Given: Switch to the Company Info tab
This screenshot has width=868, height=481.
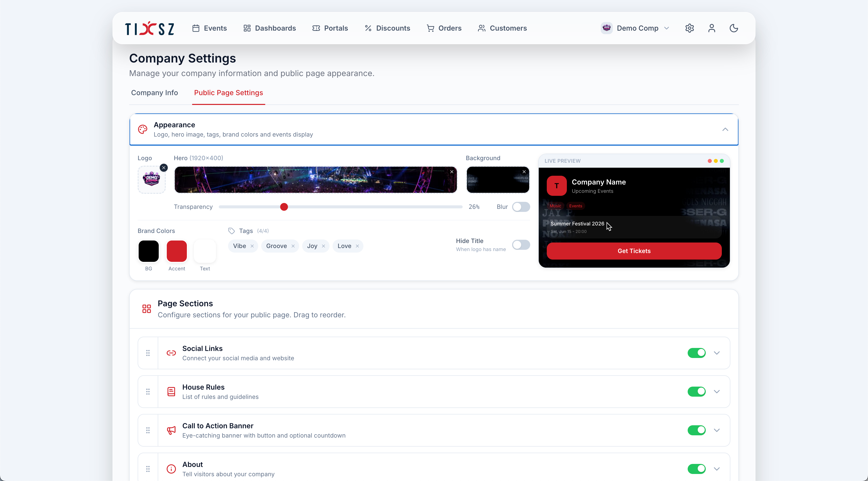Looking at the screenshot, I should tap(154, 93).
